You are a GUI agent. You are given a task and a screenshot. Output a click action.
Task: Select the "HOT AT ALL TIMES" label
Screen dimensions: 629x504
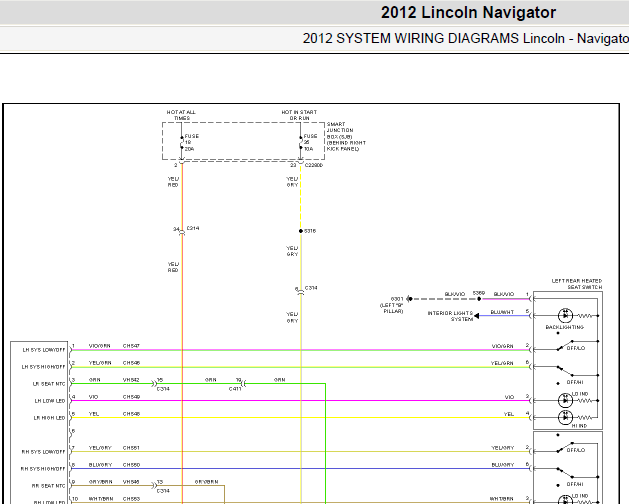pyautogui.click(x=181, y=115)
